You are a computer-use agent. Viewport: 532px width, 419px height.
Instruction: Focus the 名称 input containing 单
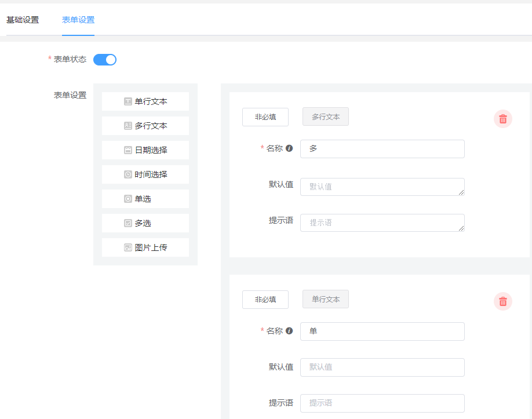tap(382, 331)
